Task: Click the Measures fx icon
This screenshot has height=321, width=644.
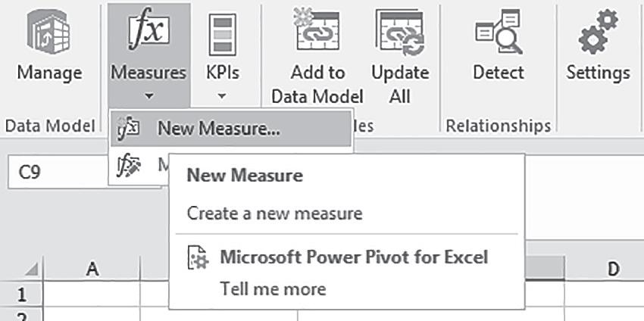Action: click(148, 32)
